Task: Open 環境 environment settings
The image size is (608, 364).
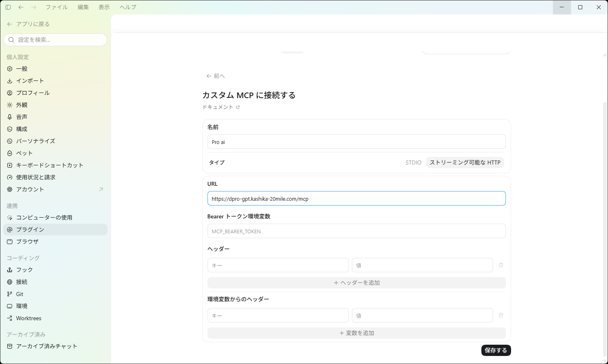Action: 55,306
